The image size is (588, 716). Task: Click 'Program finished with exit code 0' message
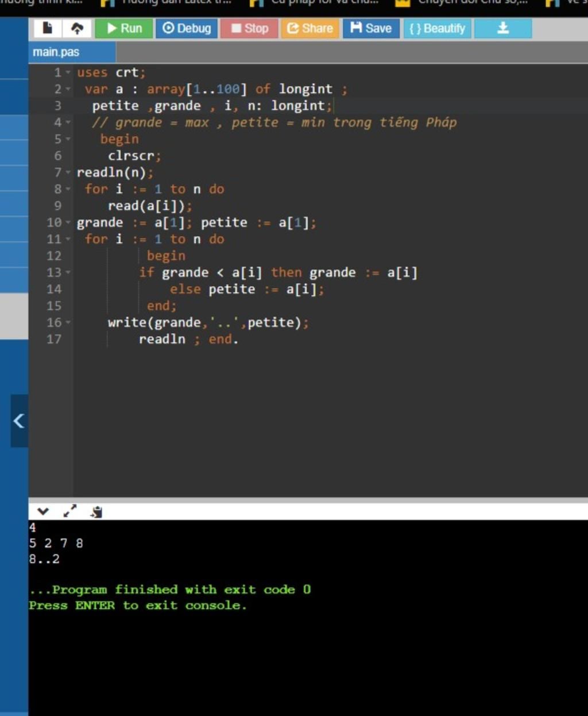[x=170, y=590]
